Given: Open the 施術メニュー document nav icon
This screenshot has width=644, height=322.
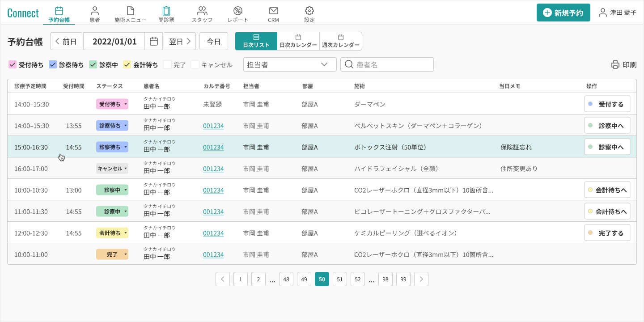Looking at the screenshot, I should (x=131, y=11).
